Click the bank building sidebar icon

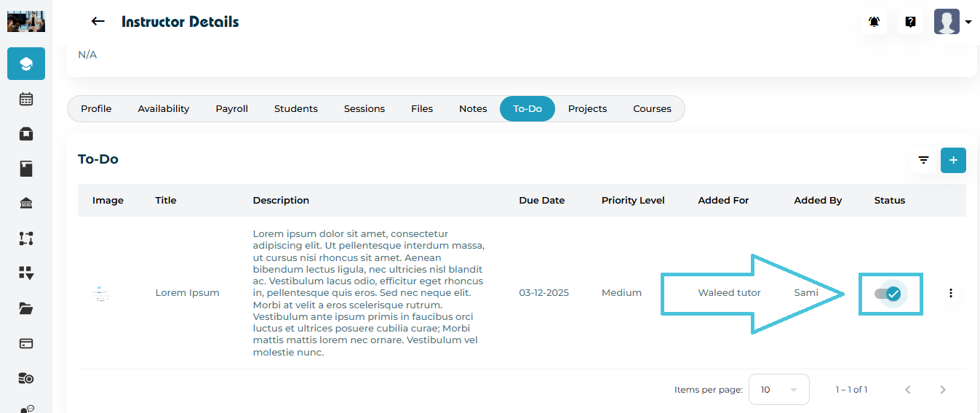(26, 204)
